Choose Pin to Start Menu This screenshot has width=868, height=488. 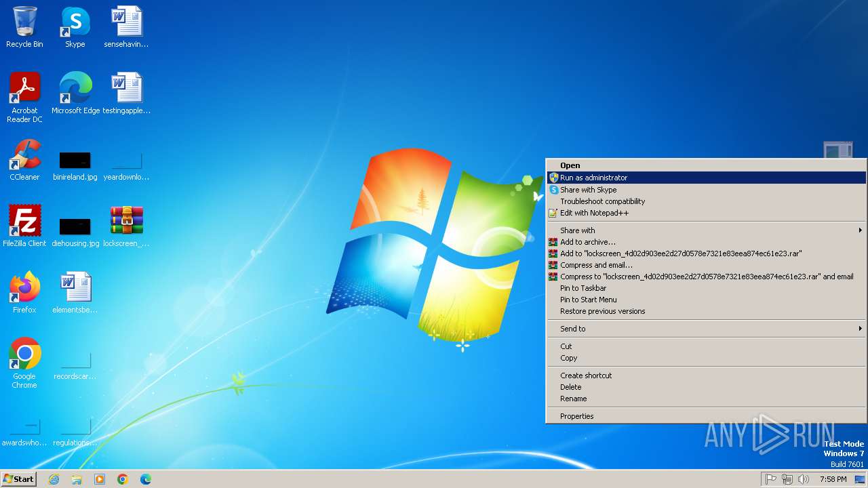(707, 300)
